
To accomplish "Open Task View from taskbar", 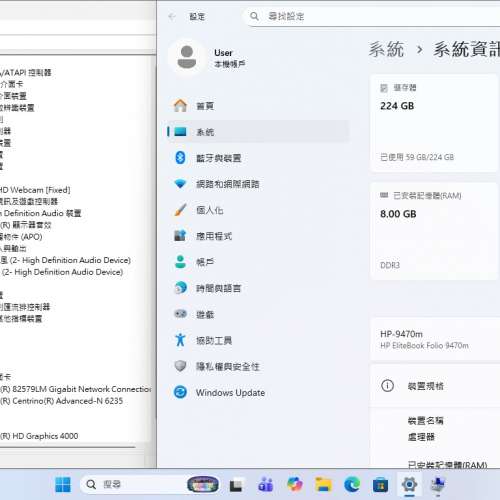I will pos(236,485).
